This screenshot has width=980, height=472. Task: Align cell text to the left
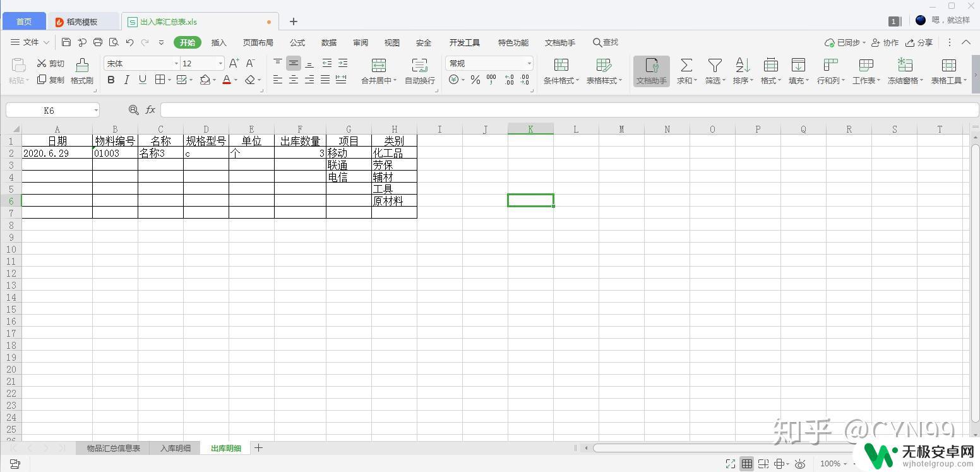tap(278, 80)
